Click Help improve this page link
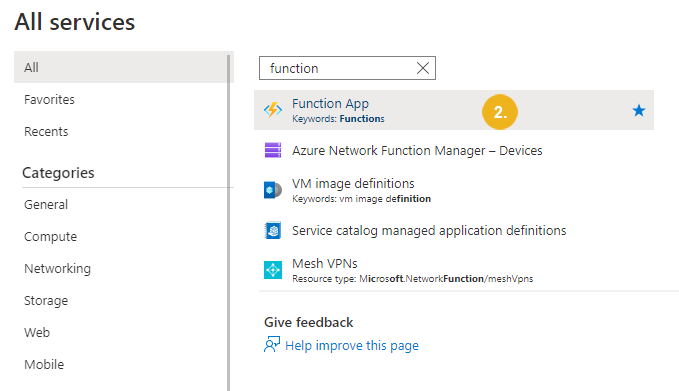The width and height of the screenshot is (679, 391). (352, 346)
